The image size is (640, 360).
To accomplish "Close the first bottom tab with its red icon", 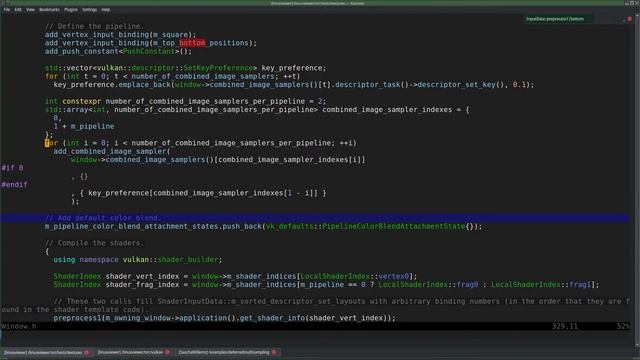I will tap(87, 352).
